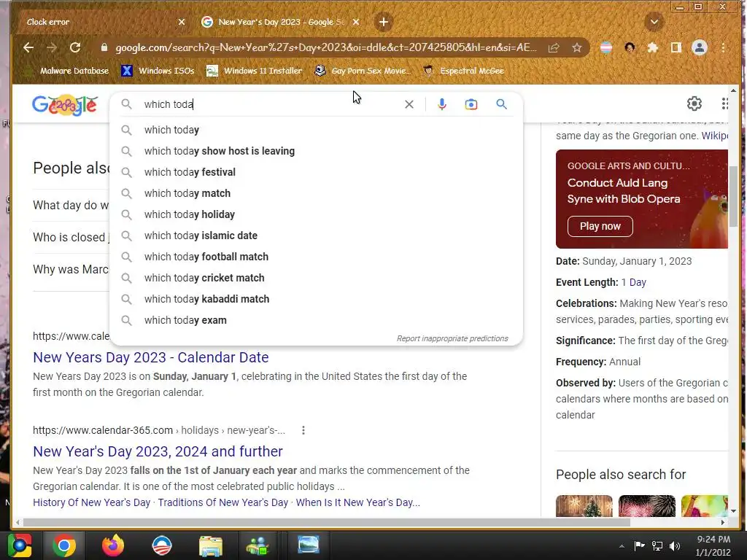747x560 pixels.
Task: Click the vertical page scrollbar thumb
Action: [x=733, y=196]
